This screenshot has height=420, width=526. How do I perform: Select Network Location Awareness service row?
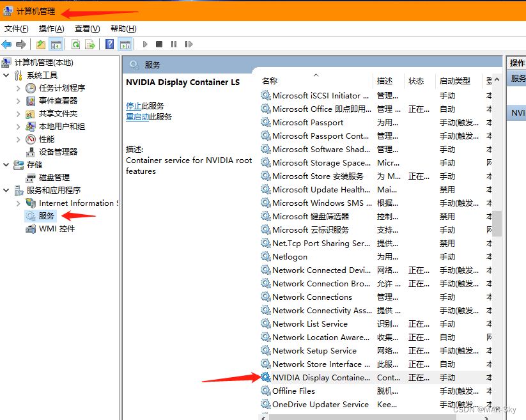(x=376, y=337)
